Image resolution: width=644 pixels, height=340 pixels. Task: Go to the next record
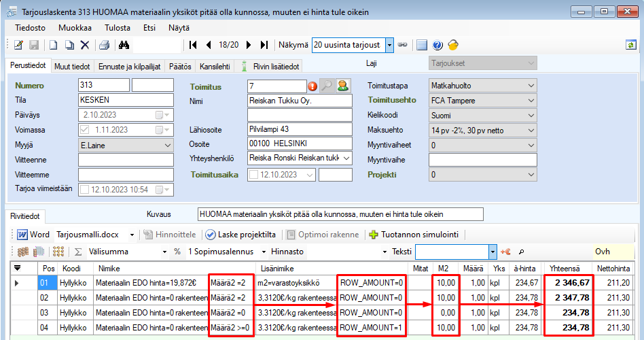(249, 45)
